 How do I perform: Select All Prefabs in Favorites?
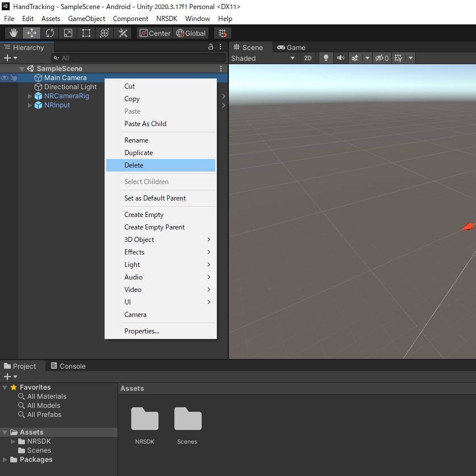(44, 415)
